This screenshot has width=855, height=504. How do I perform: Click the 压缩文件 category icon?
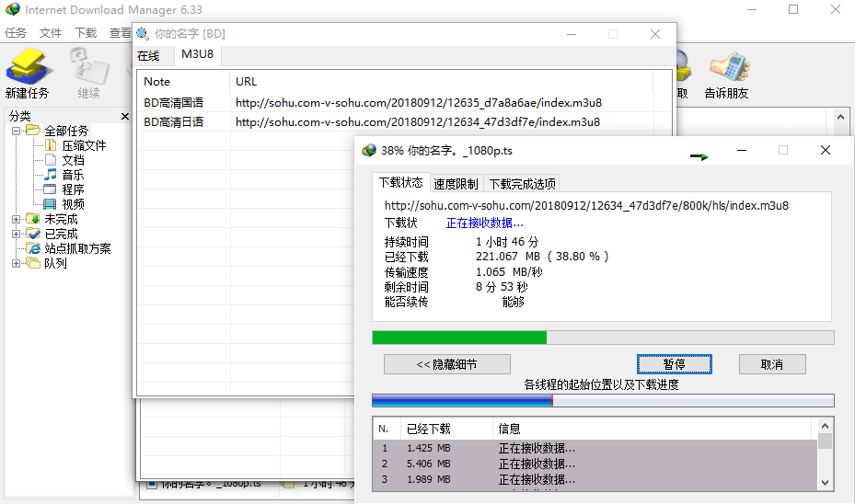pos(51,145)
